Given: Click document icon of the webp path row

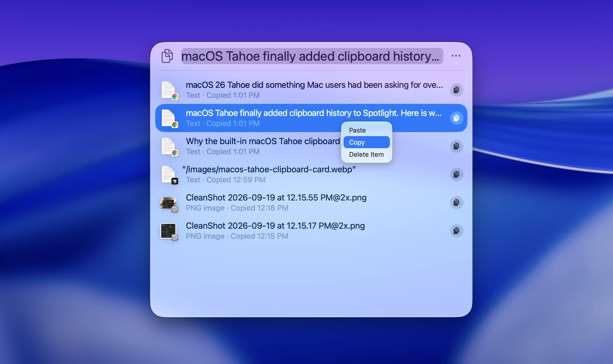Looking at the screenshot, I should click(169, 175).
